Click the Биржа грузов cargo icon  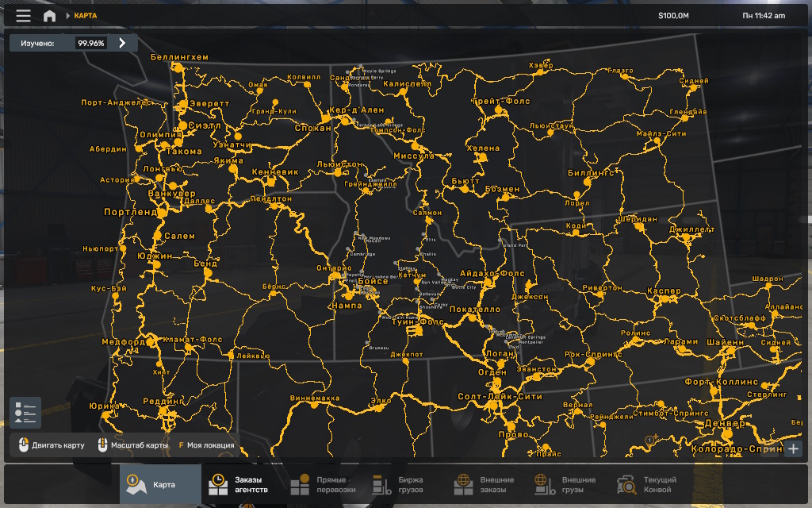(x=381, y=485)
